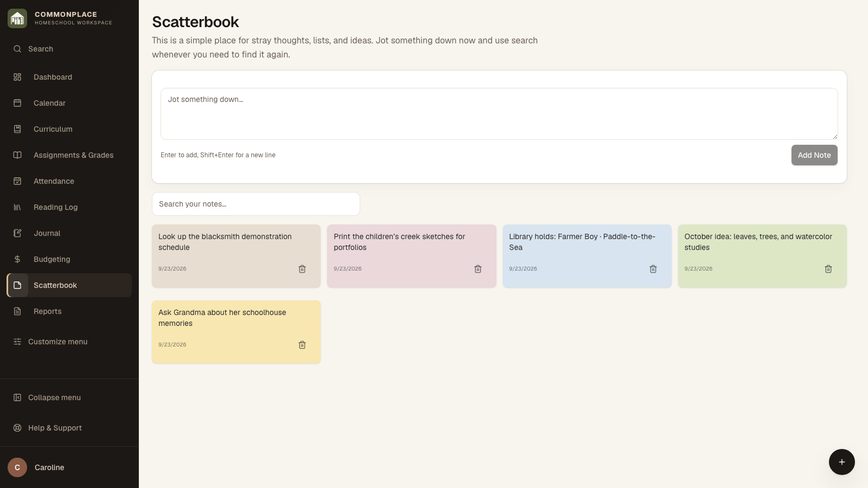Click the Customize menu sliders icon
This screenshot has height=488, width=868.
coord(17,342)
